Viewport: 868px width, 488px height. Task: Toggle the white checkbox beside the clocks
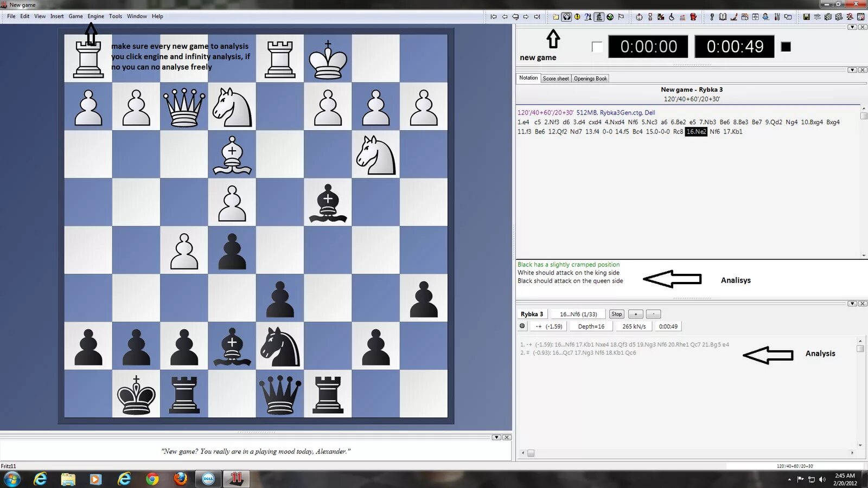(x=597, y=47)
